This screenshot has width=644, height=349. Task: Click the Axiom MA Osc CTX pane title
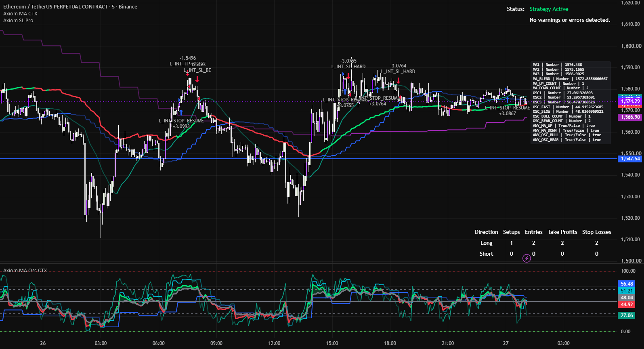25,271
